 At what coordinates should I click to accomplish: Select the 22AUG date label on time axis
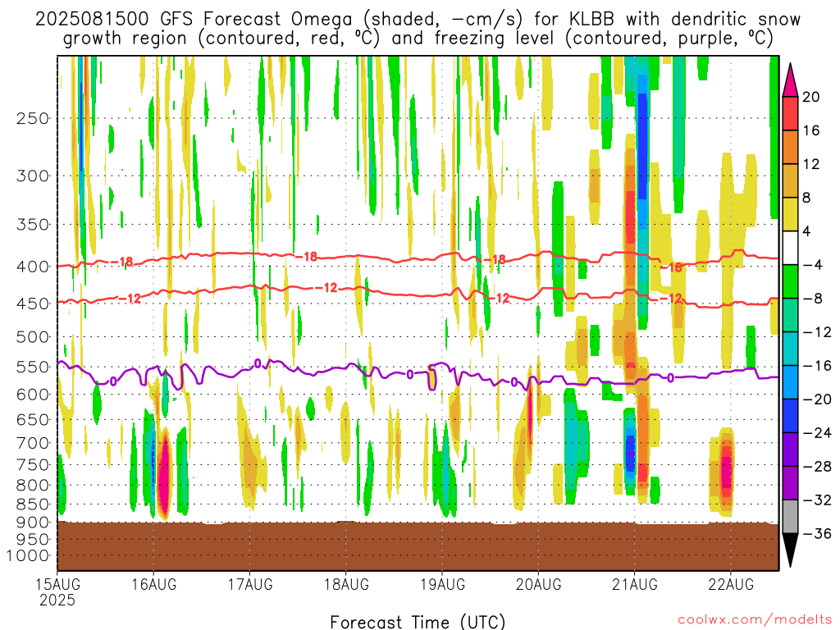(731, 584)
